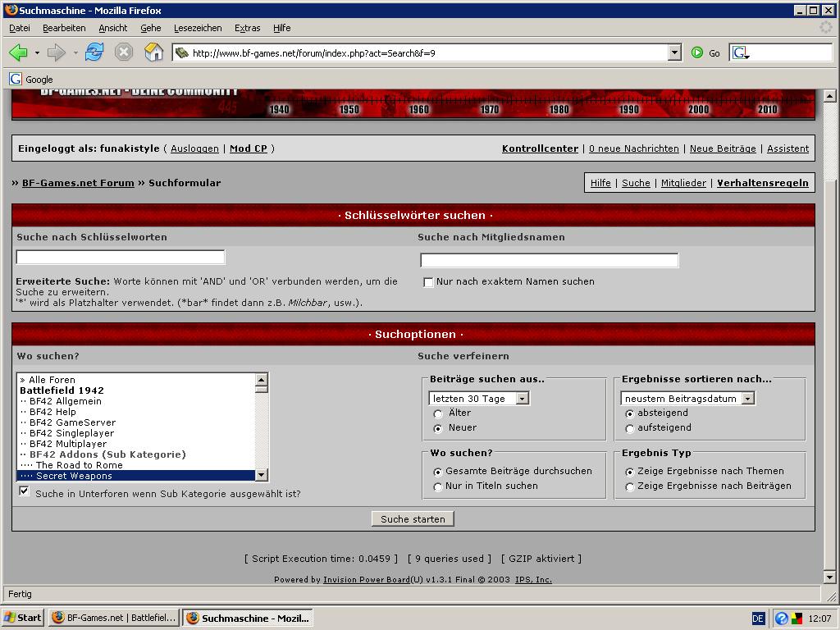Screen dimensions: 840x630
Task: Go back with the green Back arrow
Action: click(x=18, y=52)
